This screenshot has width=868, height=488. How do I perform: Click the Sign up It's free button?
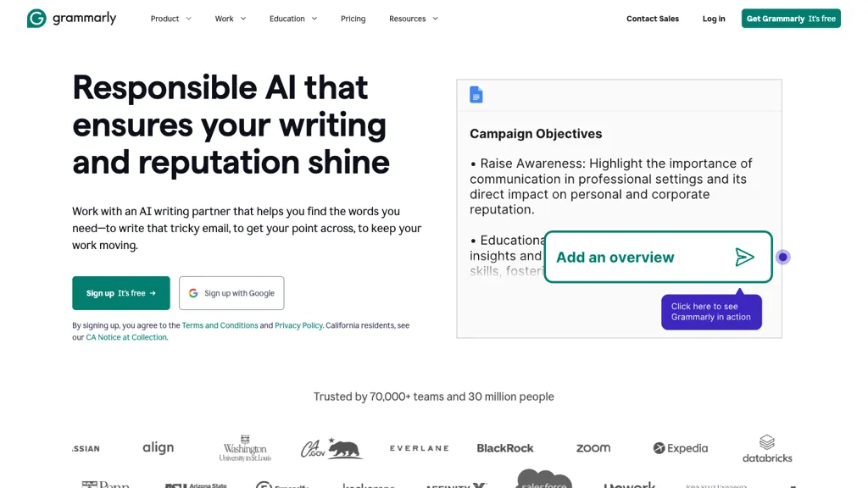click(x=120, y=293)
